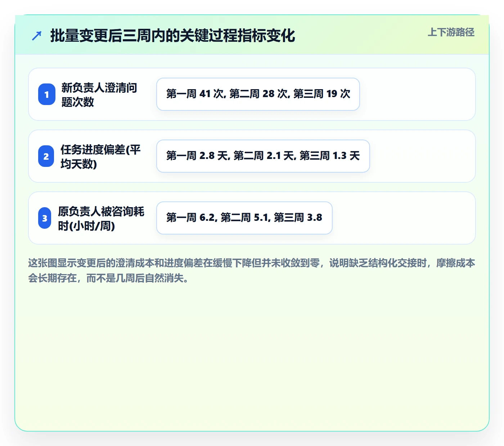Click the summary paragraph starting 这张图显示变更后
The width and height of the screenshot is (504, 446).
252,270
